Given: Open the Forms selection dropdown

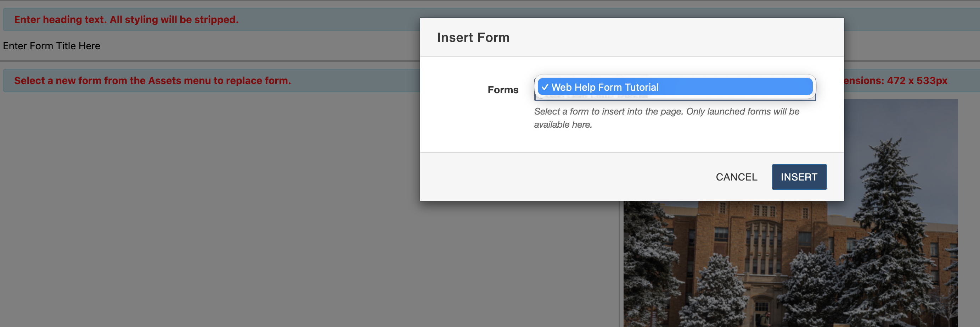Looking at the screenshot, I should pos(675,87).
